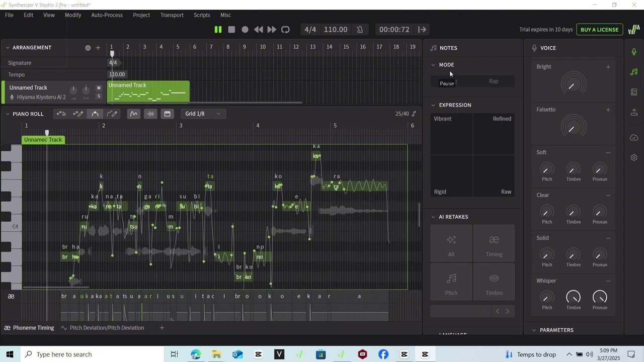
Task: Toggle the metronome icon
Action: point(360,30)
